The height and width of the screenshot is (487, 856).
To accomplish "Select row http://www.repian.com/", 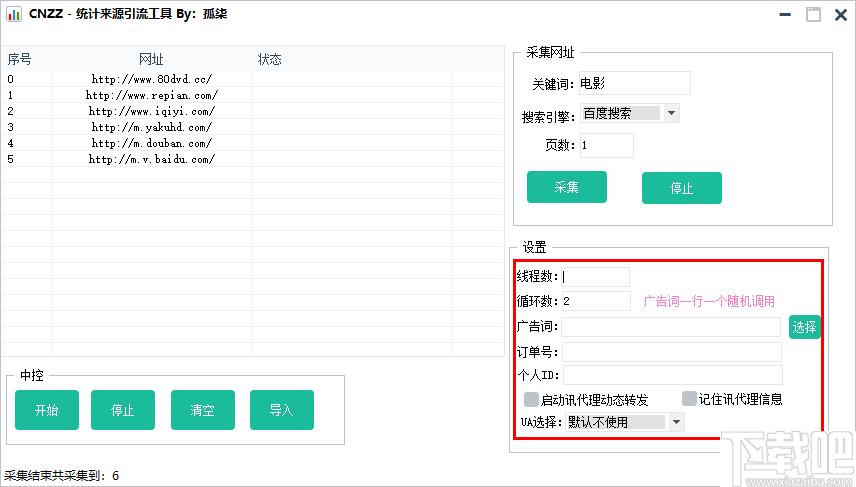I will 252,95.
